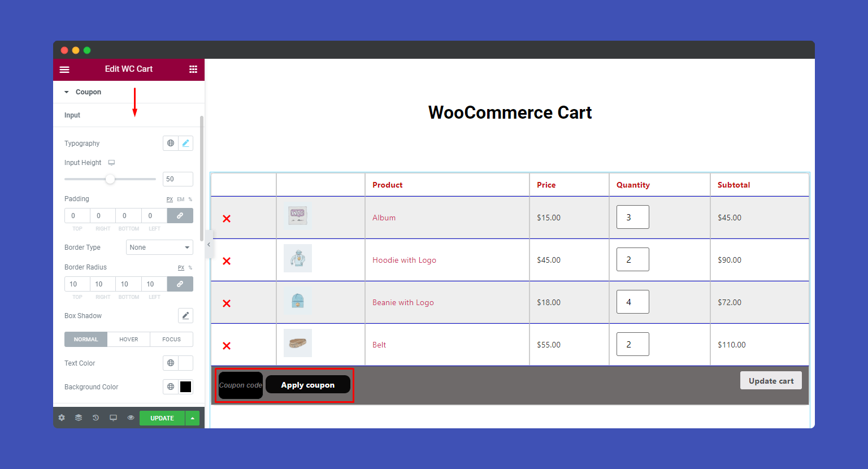This screenshot has width=868, height=469.
Task: Open the Navigator layers icon
Action: coord(79,418)
